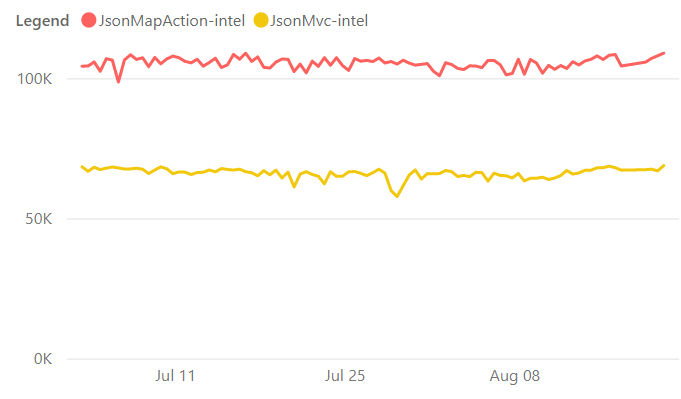Select the 0K y-axis label
This screenshot has height=399, width=681.
tap(43, 359)
